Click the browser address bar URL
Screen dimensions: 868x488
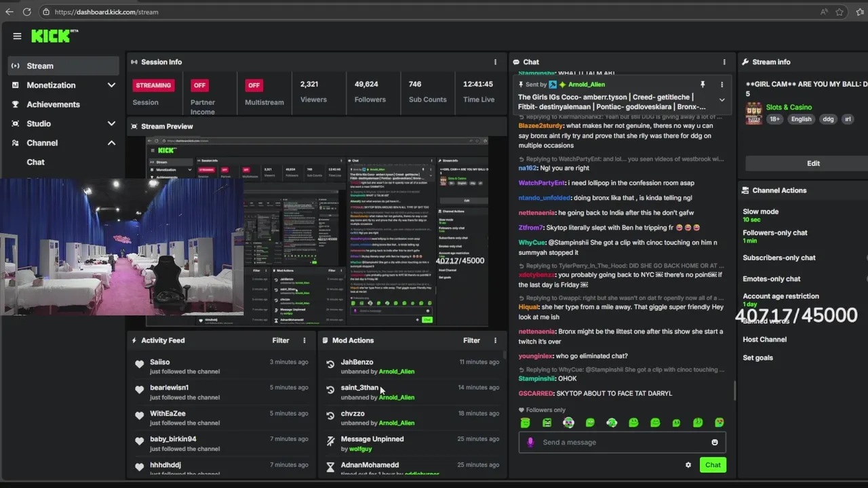click(106, 12)
